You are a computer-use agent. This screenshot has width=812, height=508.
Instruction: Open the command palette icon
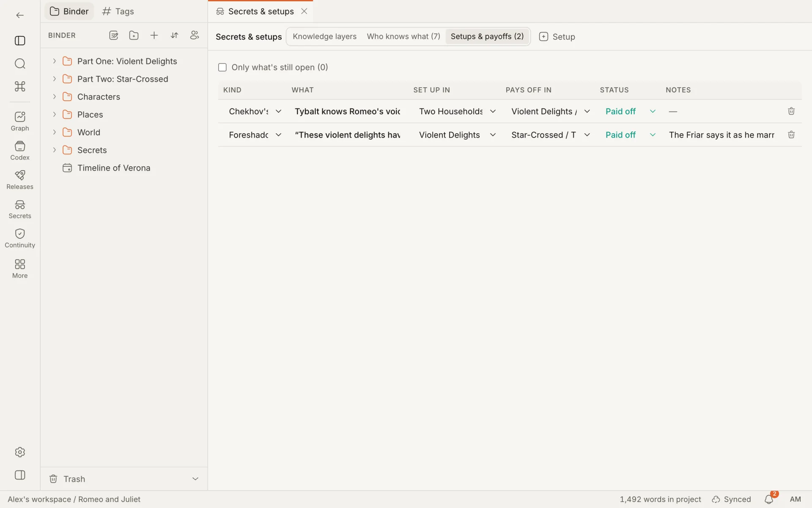click(x=20, y=86)
